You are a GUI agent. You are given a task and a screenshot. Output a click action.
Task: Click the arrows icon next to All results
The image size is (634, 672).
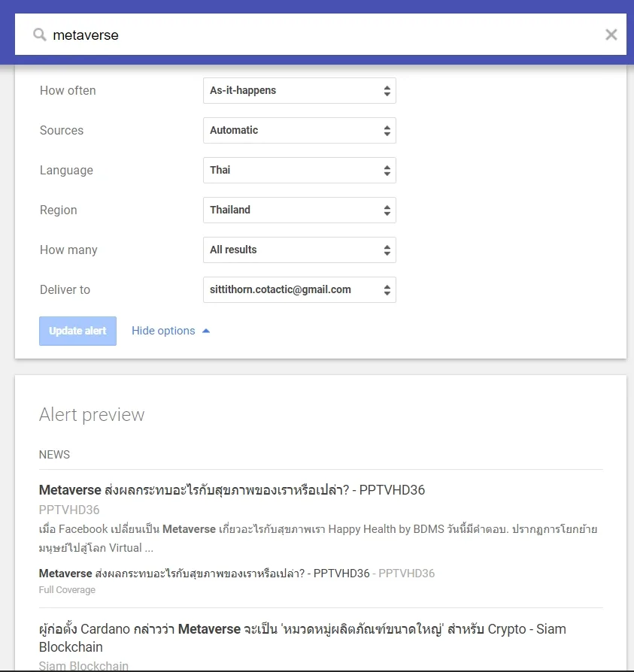(386, 250)
